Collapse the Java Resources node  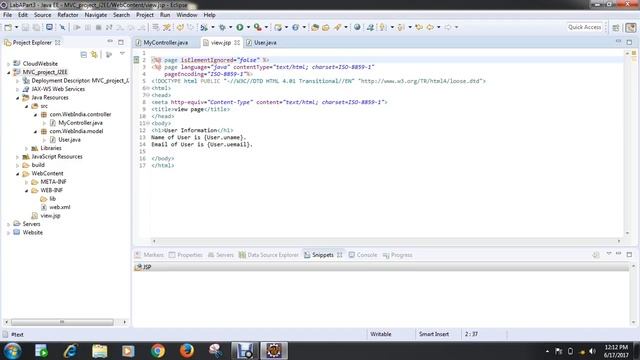click(18, 98)
